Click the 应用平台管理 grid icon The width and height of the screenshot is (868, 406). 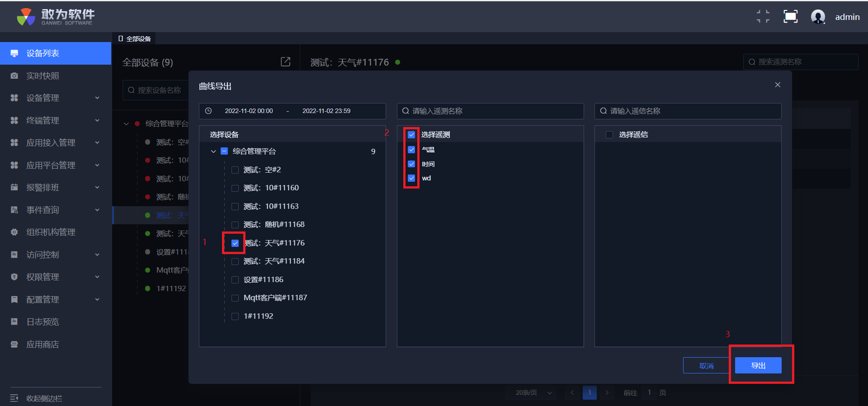click(x=14, y=165)
